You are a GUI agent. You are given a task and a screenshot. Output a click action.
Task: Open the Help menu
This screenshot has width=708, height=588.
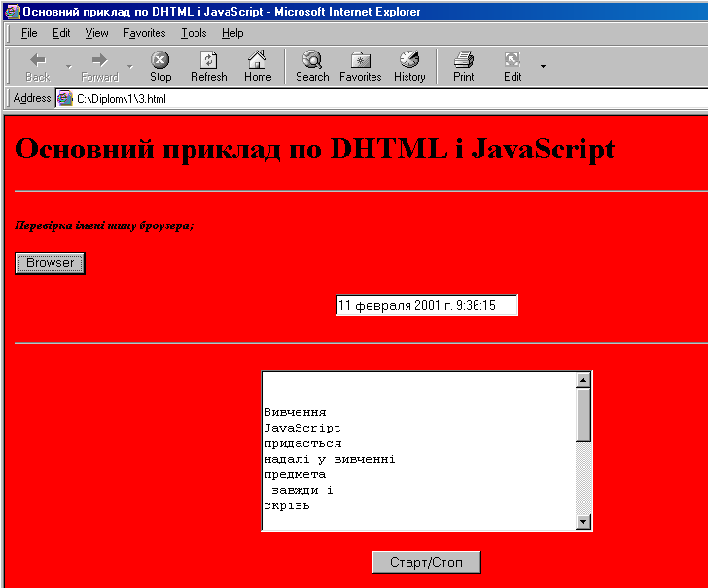tap(232, 33)
